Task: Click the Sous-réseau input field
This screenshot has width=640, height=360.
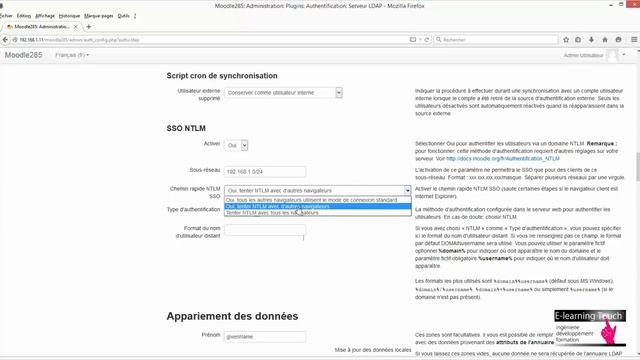Action: pyautogui.click(x=265, y=172)
